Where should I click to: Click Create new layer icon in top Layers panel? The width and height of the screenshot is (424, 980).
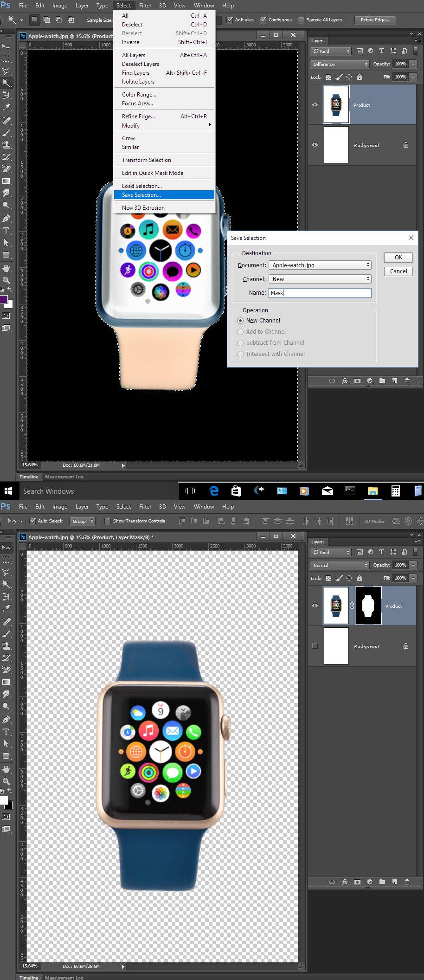[394, 381]
